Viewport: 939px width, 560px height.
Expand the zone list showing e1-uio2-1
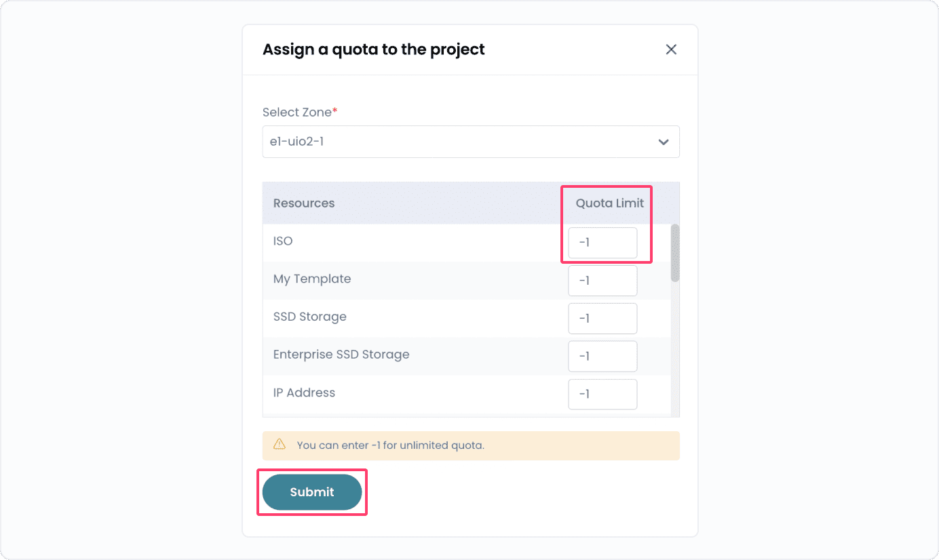point(470,142)
